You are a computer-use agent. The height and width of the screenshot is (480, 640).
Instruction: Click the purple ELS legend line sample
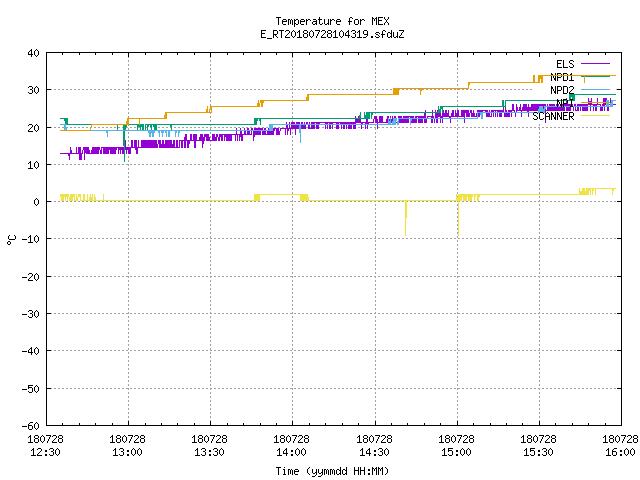[x=596, y=64]
